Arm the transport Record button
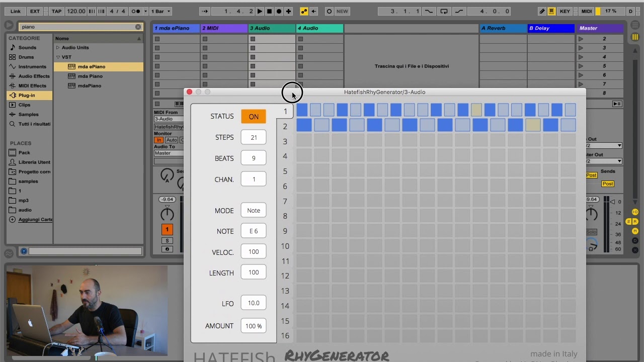The image size is (644, 362). [279, 11]
